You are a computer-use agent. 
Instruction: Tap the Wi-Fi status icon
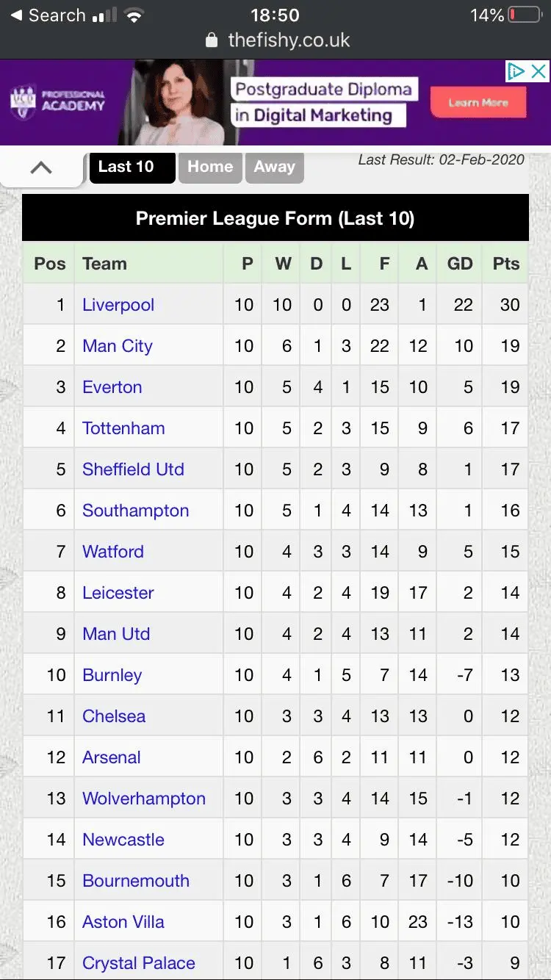[134, 15]
